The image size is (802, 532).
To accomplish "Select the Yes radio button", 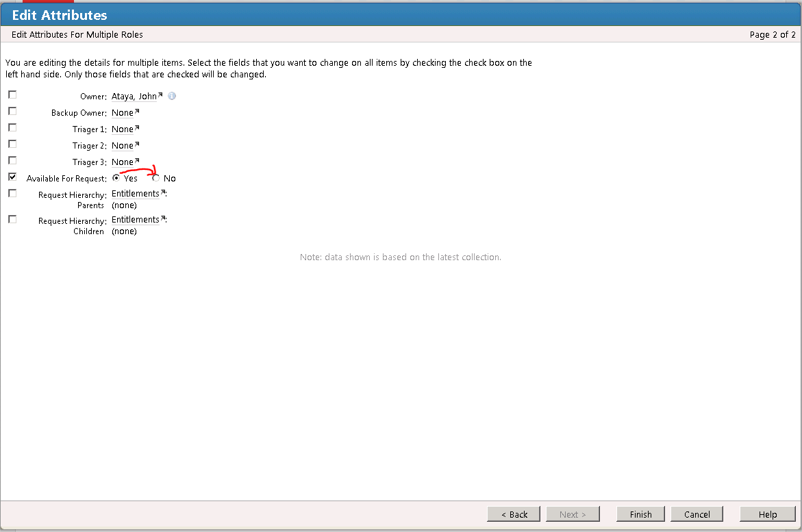I will click(x=116, y=178).
